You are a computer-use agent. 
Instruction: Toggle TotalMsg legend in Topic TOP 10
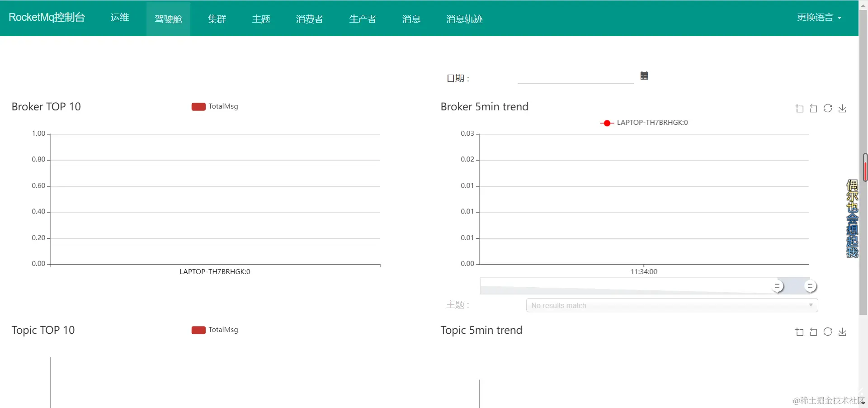pos(215,330)
